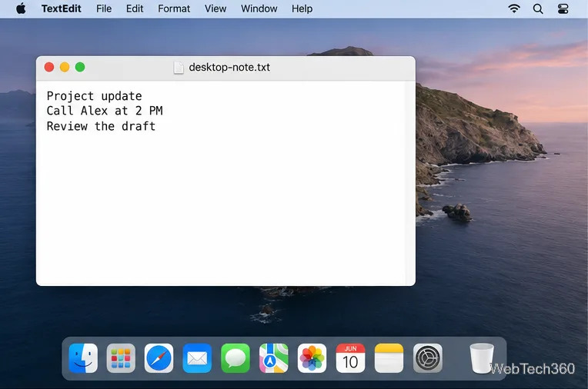Click the desktop-note.txt window title
588x389 pixels.
point(229,67)
